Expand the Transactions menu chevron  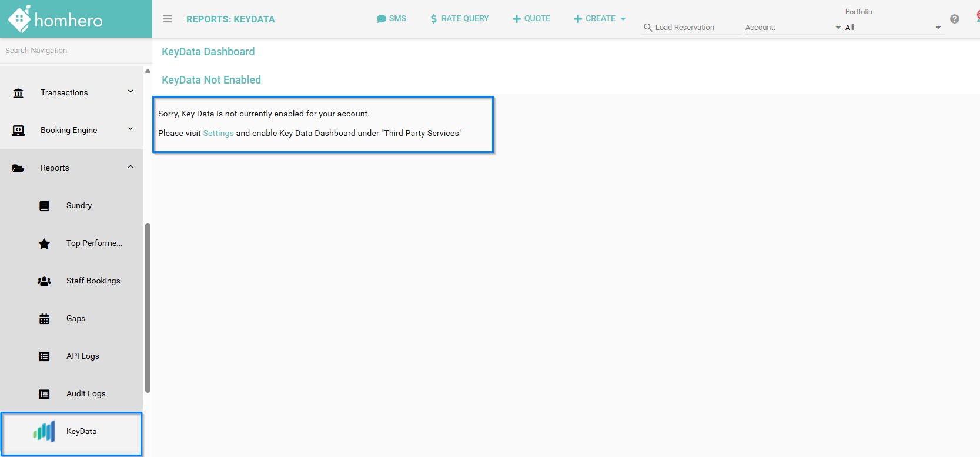click(x=131, y=92)
